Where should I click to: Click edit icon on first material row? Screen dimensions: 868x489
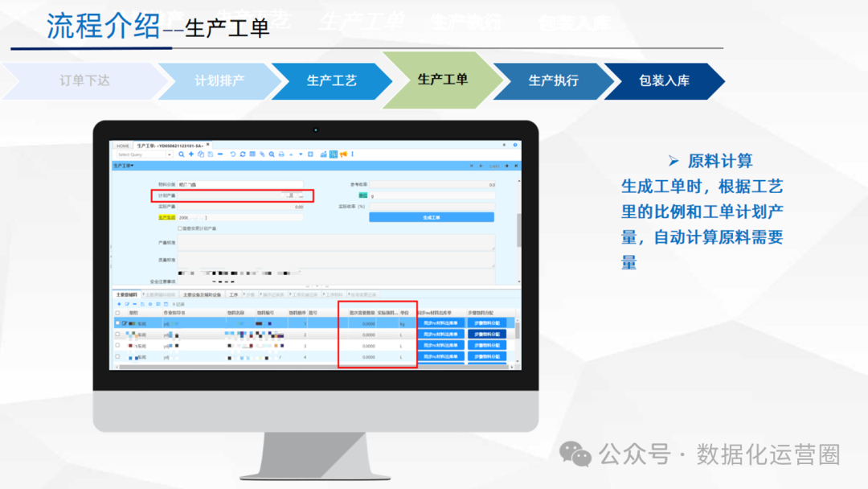click(x=125, y=323)
